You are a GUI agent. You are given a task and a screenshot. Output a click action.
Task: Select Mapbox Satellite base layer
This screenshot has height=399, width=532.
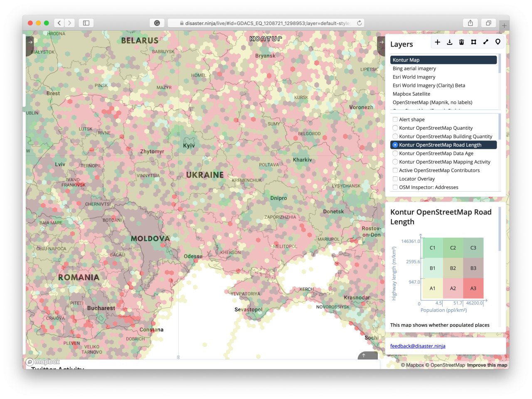443,94
